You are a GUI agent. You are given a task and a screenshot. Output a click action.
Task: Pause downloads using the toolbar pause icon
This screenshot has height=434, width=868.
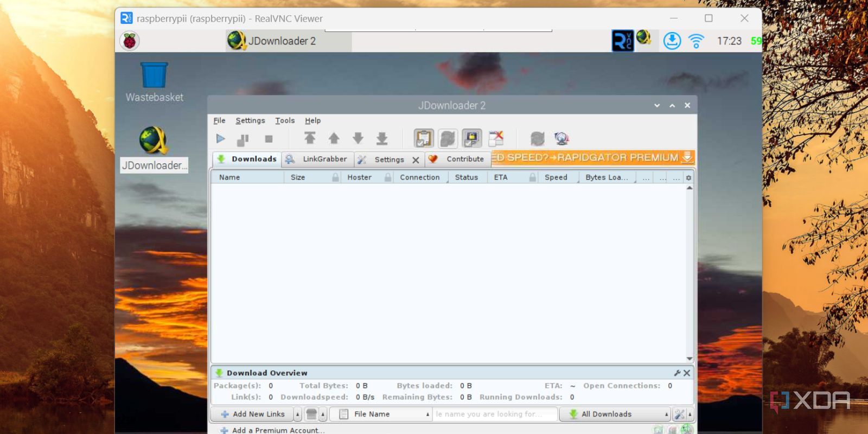[243, 139]
